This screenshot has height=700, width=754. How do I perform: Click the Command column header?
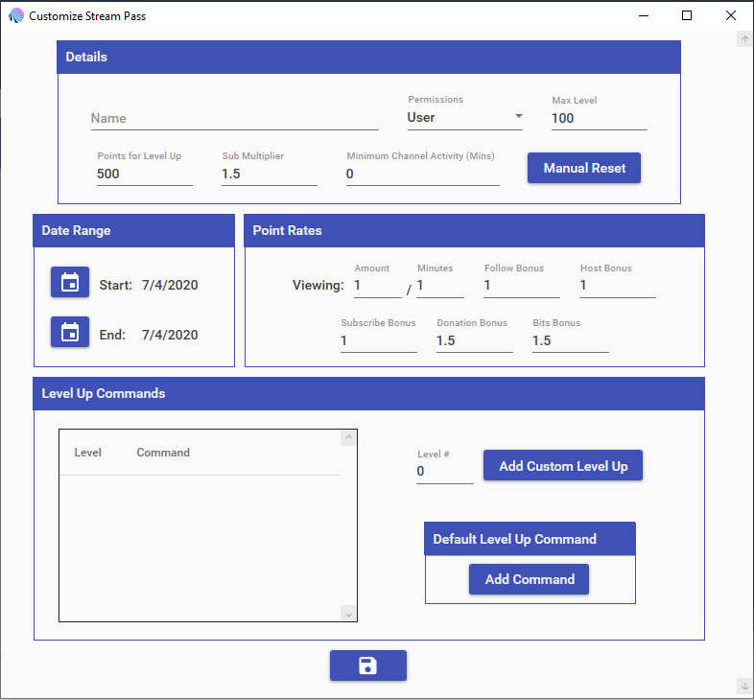pos(163,453)
